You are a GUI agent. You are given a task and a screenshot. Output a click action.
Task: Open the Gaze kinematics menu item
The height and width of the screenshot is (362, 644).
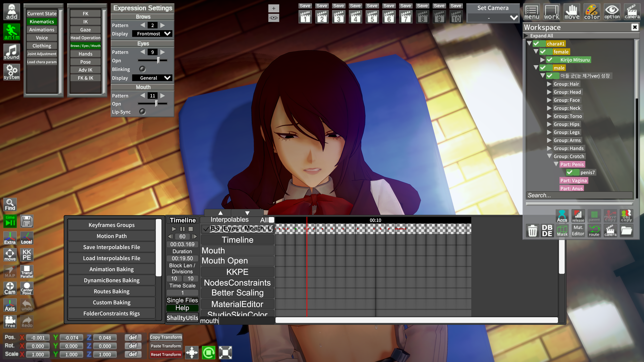(85, 30)
